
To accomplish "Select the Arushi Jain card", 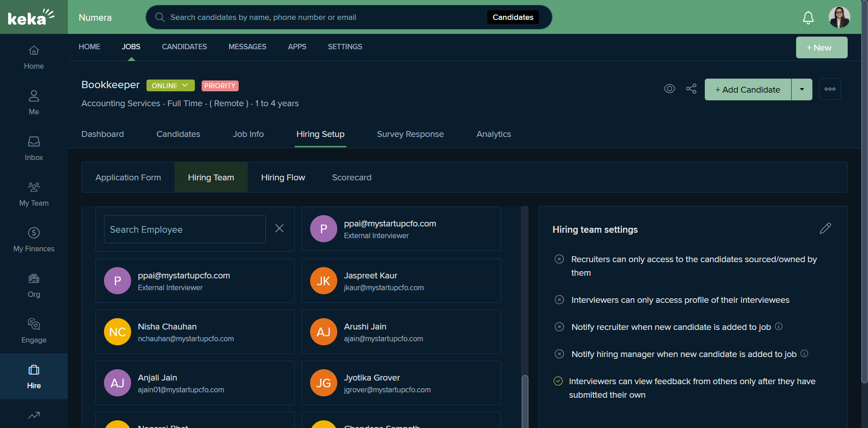I will 401,332.
